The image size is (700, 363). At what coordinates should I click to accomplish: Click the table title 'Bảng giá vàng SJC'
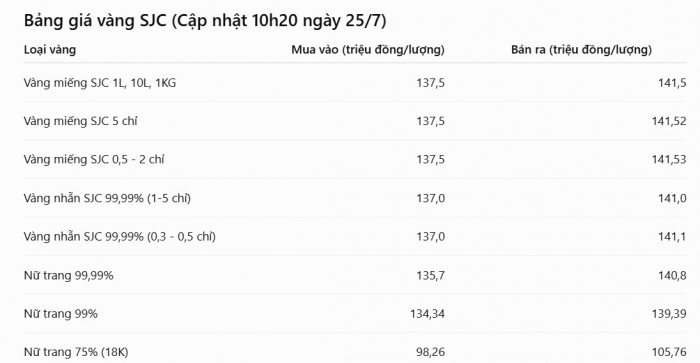[x=95, y=21]
